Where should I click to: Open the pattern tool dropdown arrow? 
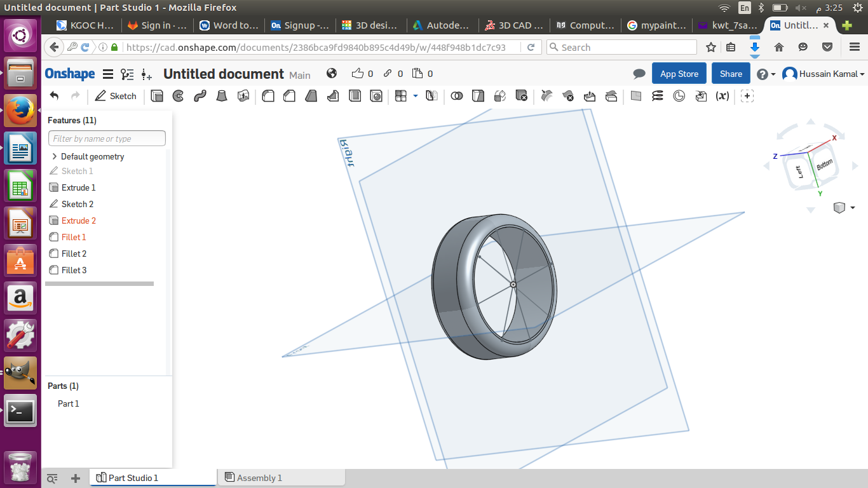tap(416, 96)
